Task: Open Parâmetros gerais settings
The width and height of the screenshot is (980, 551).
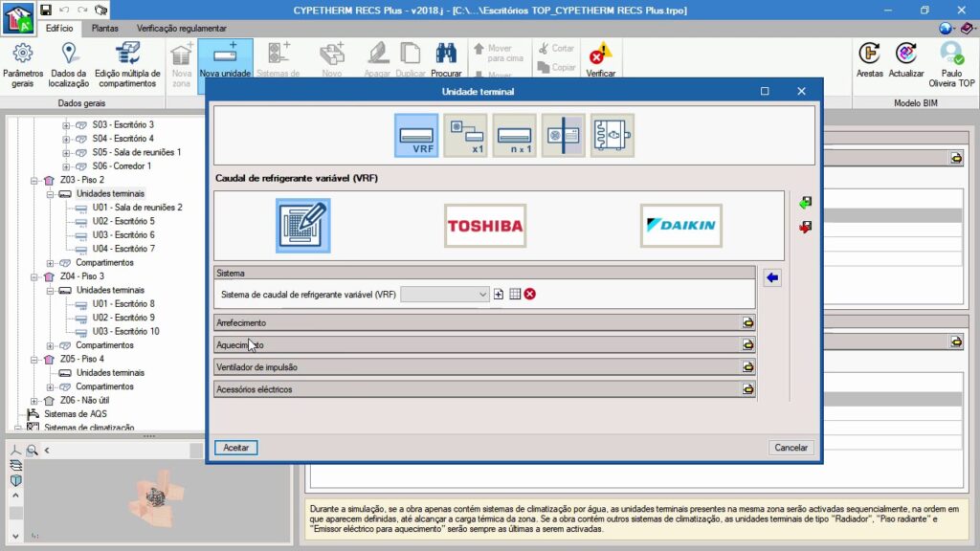Action: [x=23, y=65]
